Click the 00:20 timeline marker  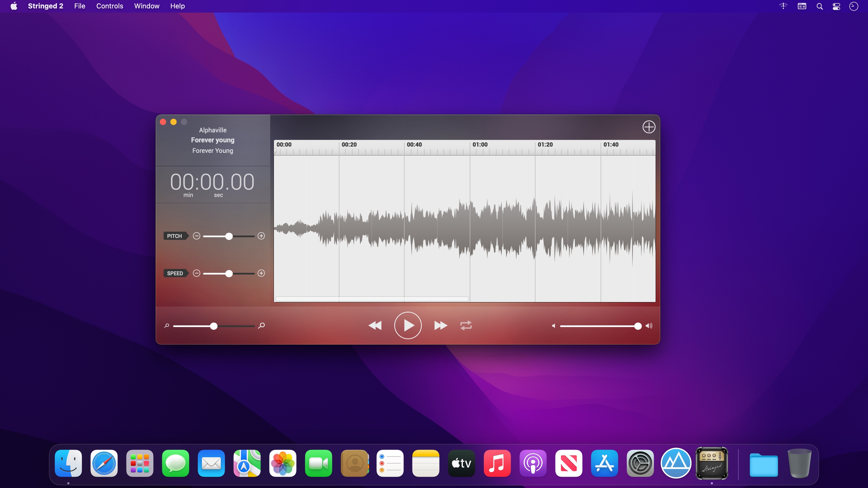tap(349, 144)
